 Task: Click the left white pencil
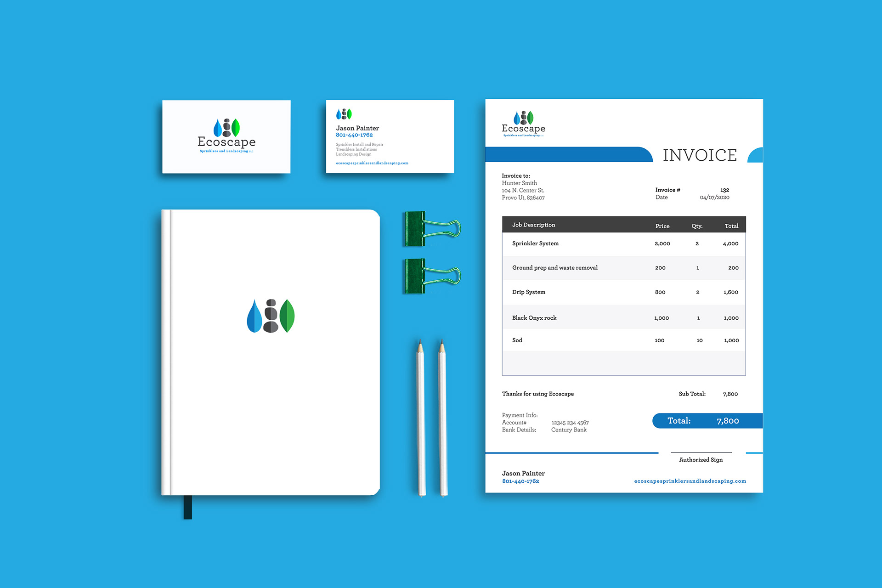tap(421, 419)
